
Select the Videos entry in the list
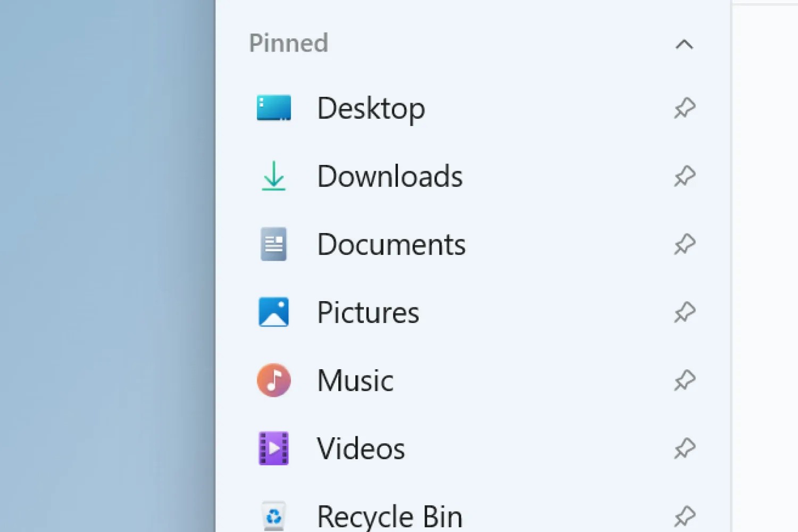coord(361,448)
